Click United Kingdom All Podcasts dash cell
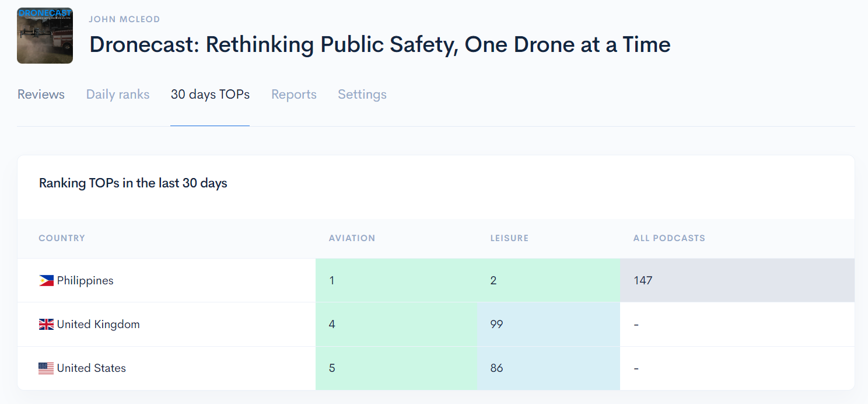The image size is (868, 404). pyautogui.click(x=737, y=325)
